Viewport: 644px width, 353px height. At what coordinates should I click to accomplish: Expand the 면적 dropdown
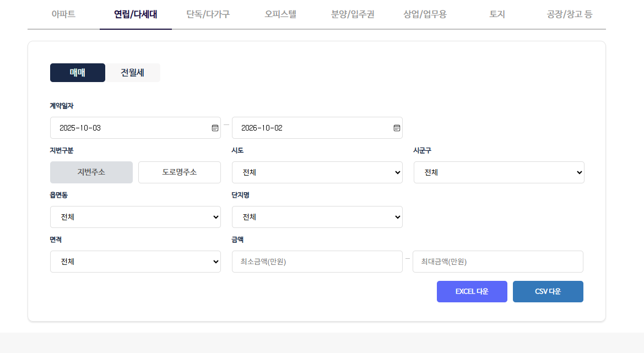(136, 262)
